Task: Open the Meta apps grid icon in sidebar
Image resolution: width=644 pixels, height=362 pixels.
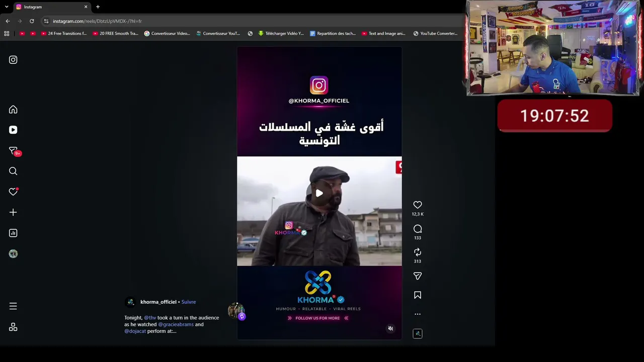Action: pos(13,327)
